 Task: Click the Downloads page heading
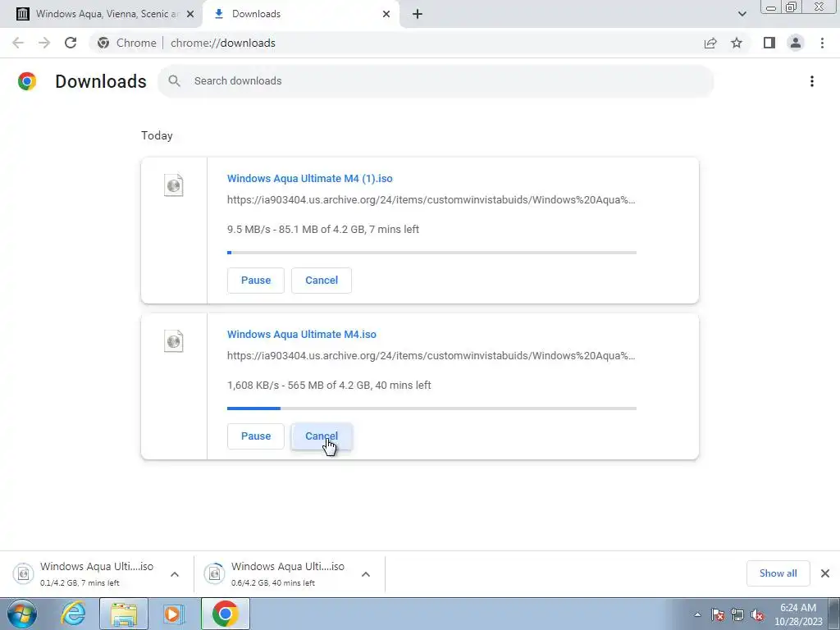coord(101,81)
